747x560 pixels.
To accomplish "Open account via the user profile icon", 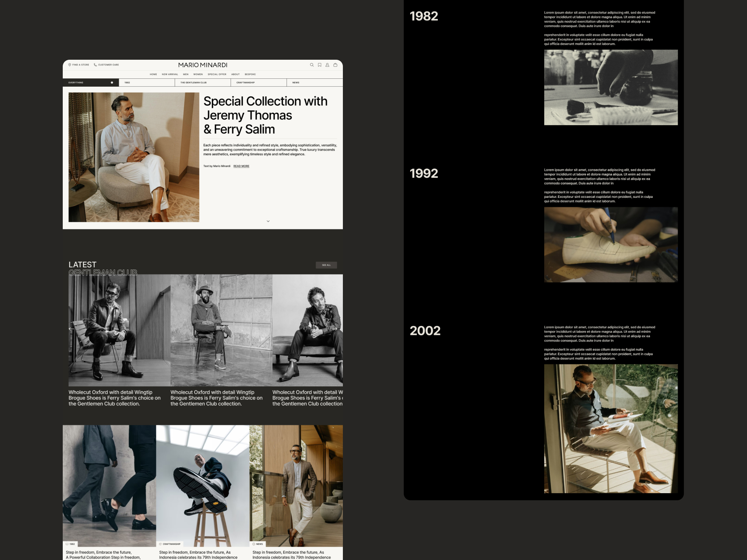I will (x=327, y=65).
